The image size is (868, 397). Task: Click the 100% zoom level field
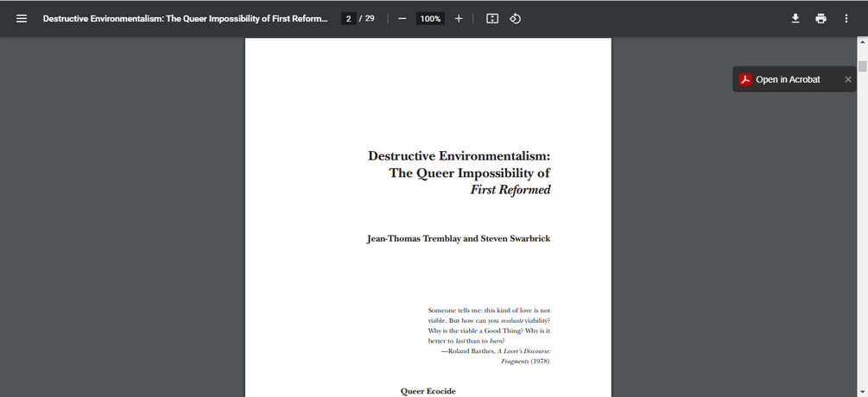(430, 19)
